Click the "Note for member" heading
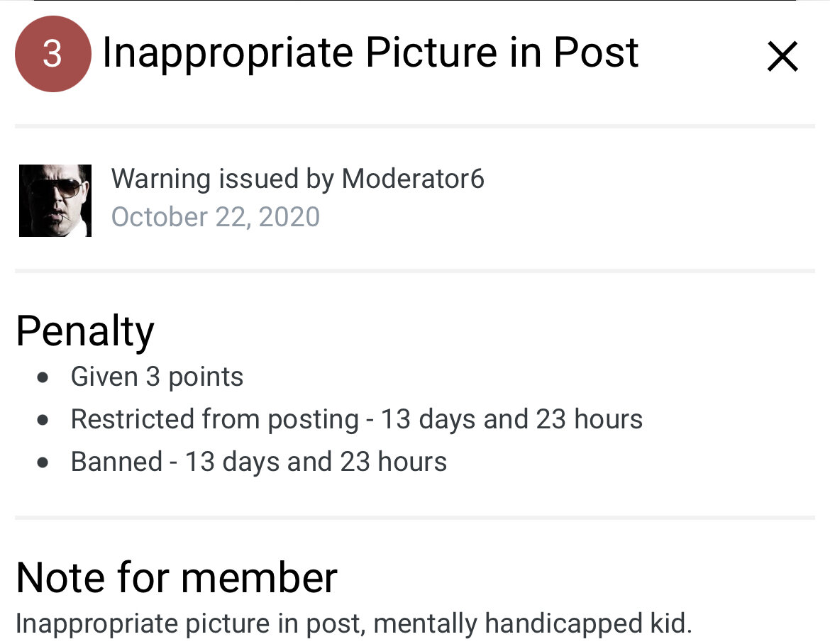Viewport: 830px width, 644px height. pos(176,577)
